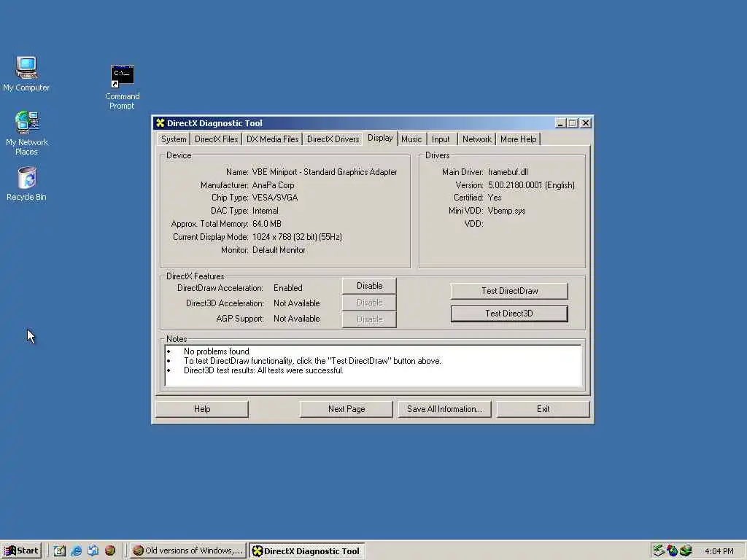This screenshot has width=747, height=560.
Task: Switch to the System tab
Action: (174, 139)
